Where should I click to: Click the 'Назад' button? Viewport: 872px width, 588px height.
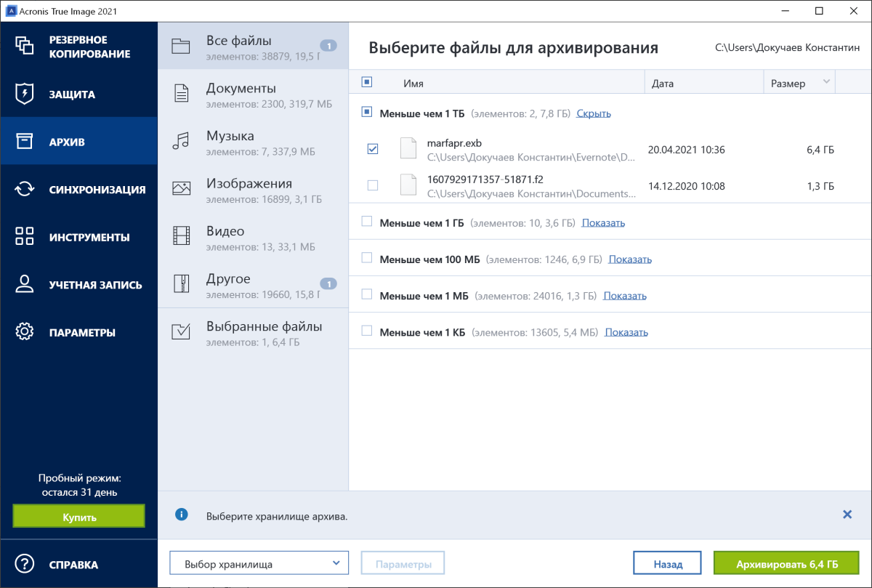pyautogui.click(x=667, y=563)
